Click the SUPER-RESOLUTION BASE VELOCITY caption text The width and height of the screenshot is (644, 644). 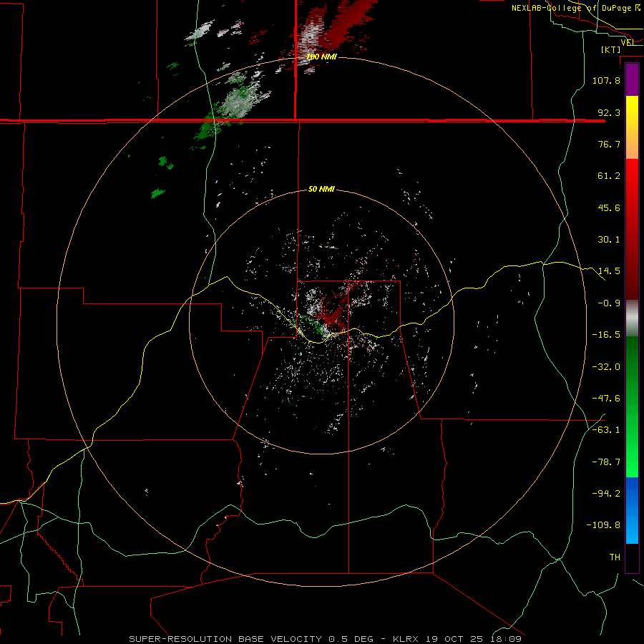coord(225,639)
